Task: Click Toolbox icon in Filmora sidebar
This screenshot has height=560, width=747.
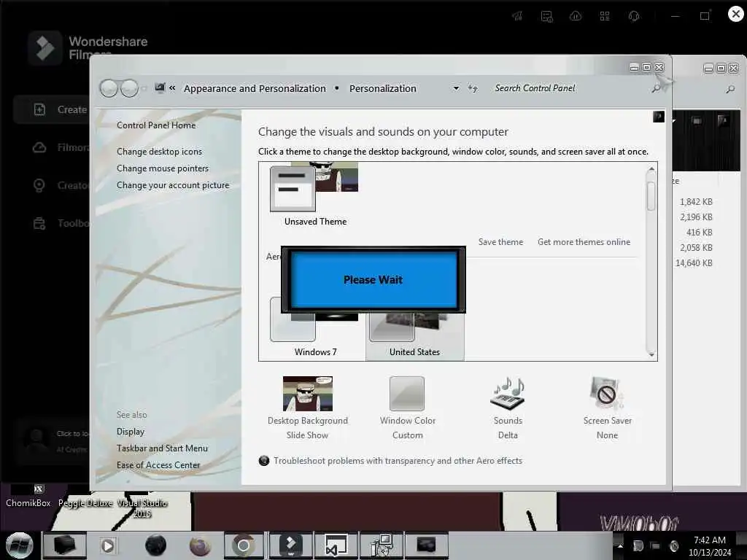Action: (x=39, y=223)
